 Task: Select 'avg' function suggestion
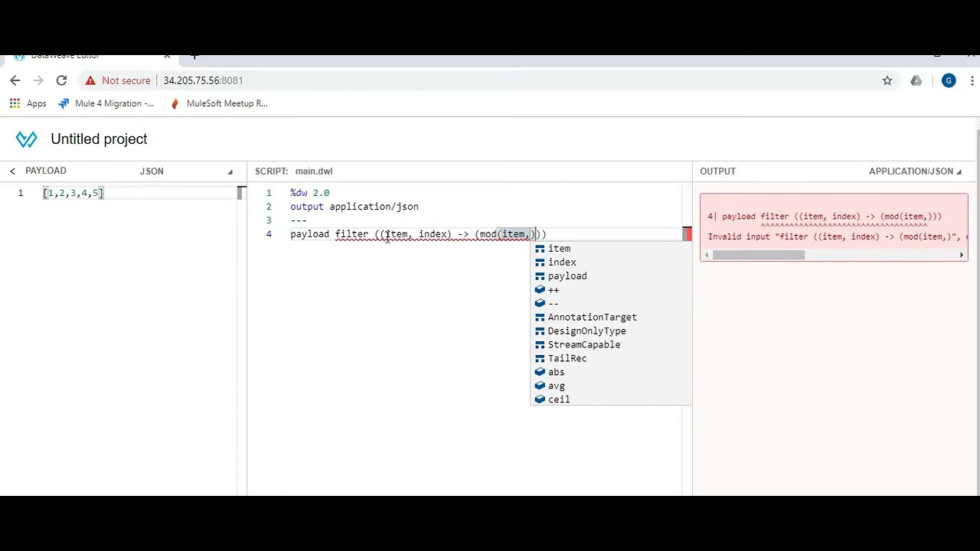coord(610,386)
